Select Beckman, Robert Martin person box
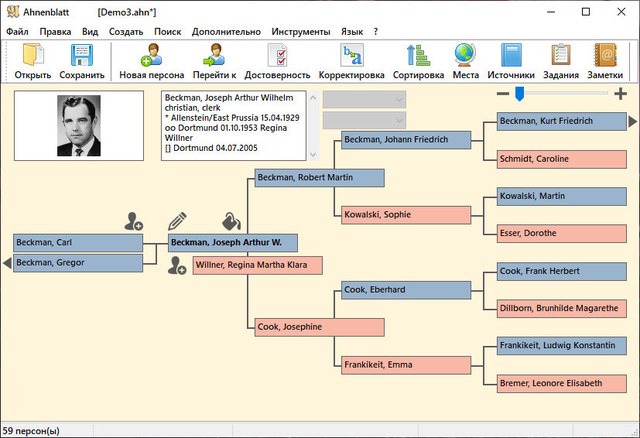The height and width of the screenshot is (438, 640). (318, 177)
